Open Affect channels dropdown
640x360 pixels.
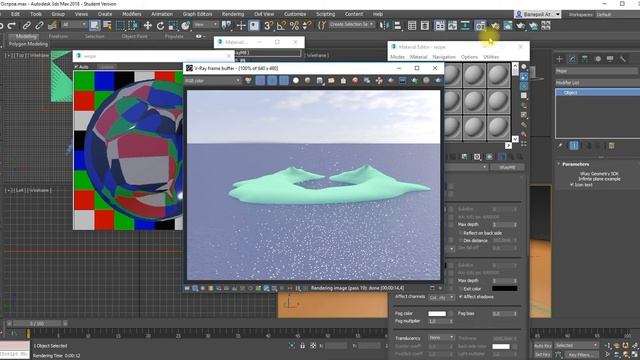442,297
